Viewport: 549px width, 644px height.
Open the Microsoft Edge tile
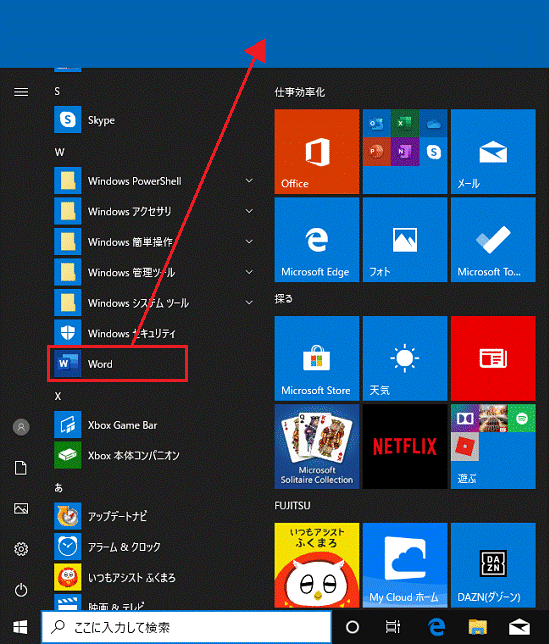(x=317, y=239)
